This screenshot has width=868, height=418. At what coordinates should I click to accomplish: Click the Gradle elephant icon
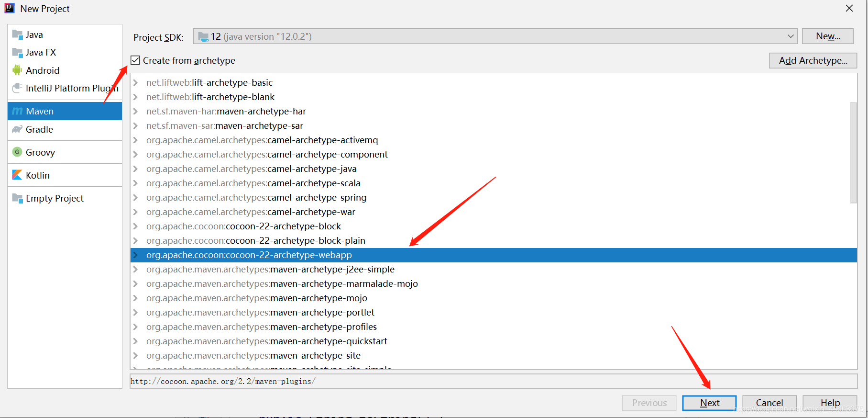pos(17,129)
